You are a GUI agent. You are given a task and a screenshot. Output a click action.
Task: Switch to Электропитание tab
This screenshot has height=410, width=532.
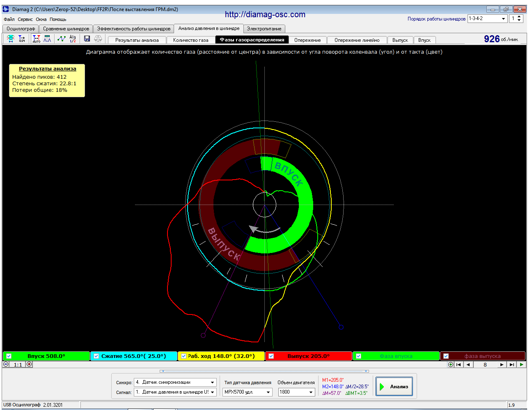point(264,29)
